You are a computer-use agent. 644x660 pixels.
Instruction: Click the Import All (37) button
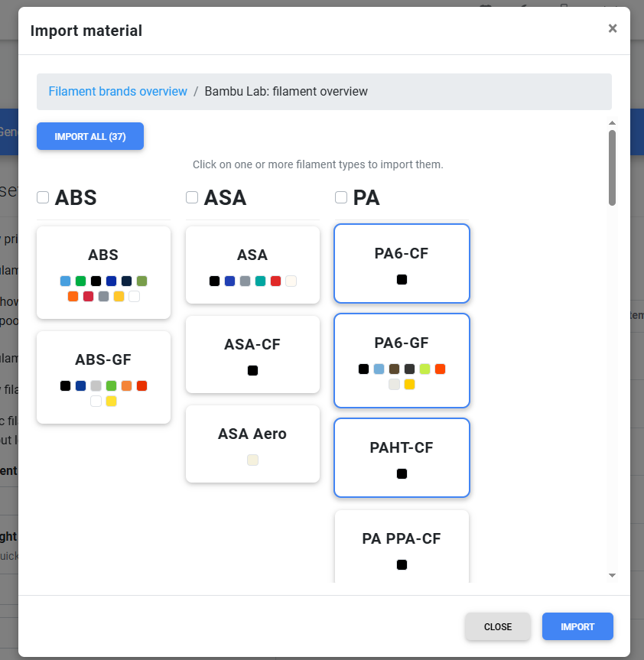click(90, 136)
